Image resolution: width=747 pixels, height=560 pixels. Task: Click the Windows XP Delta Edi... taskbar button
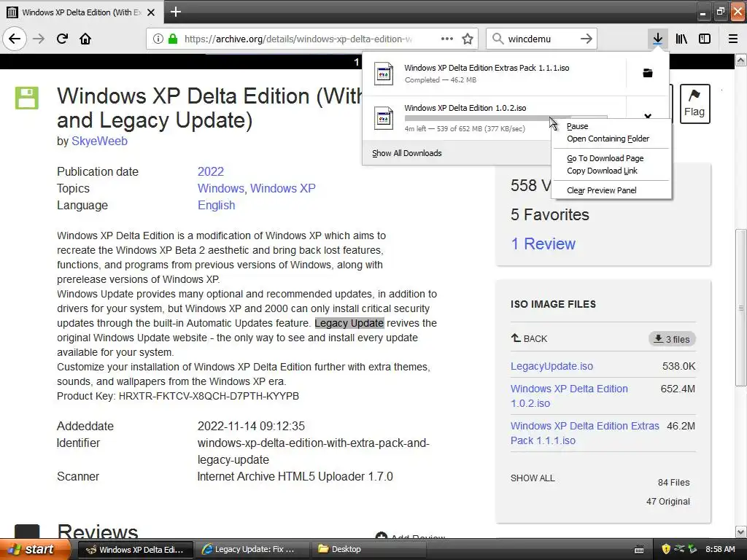click(x=135, y=549)
